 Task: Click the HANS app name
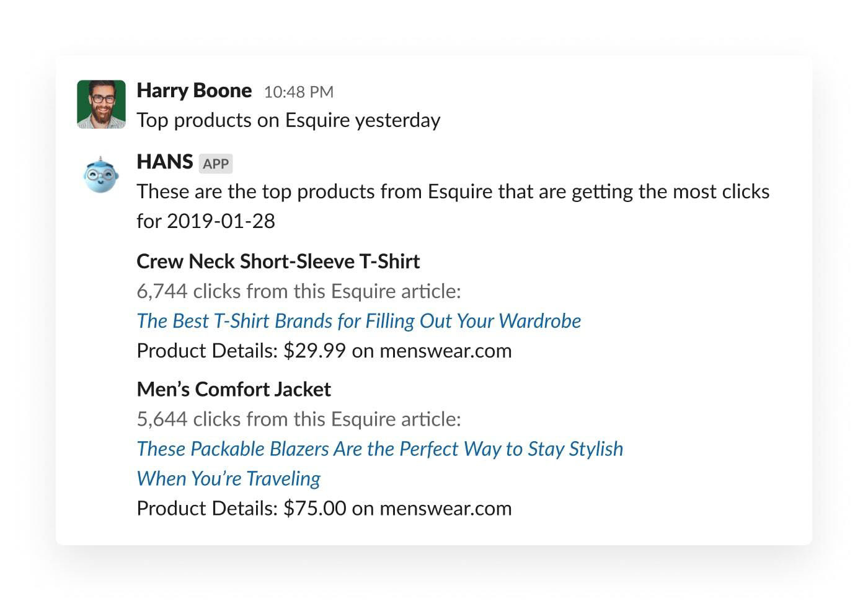[x=165, y=162]
